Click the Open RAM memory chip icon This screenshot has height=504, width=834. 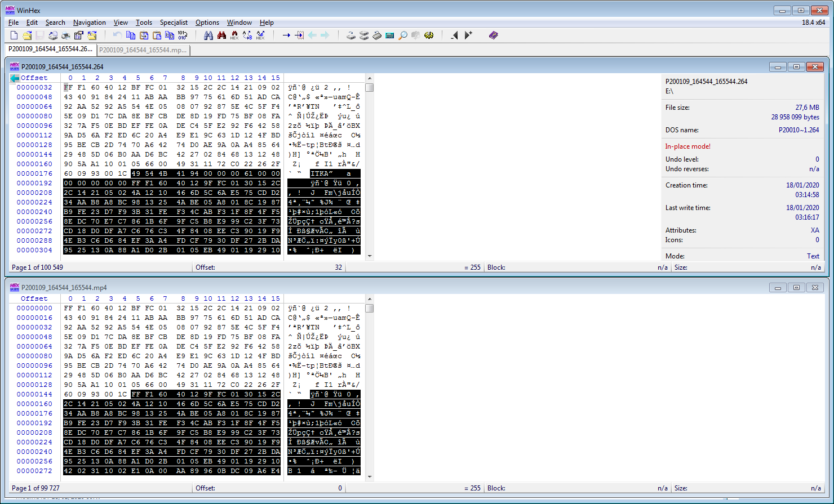[377, 35]
